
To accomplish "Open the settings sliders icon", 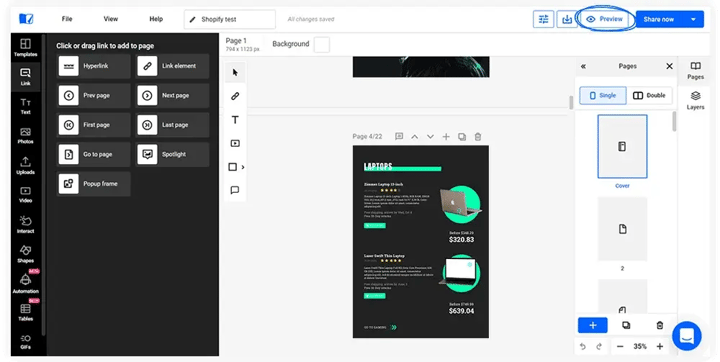I will [544, 19].
